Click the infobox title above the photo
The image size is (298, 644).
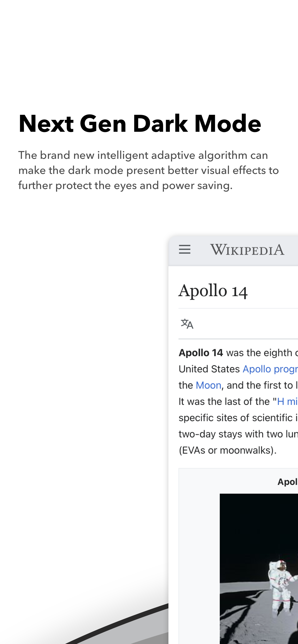[287, 482]
